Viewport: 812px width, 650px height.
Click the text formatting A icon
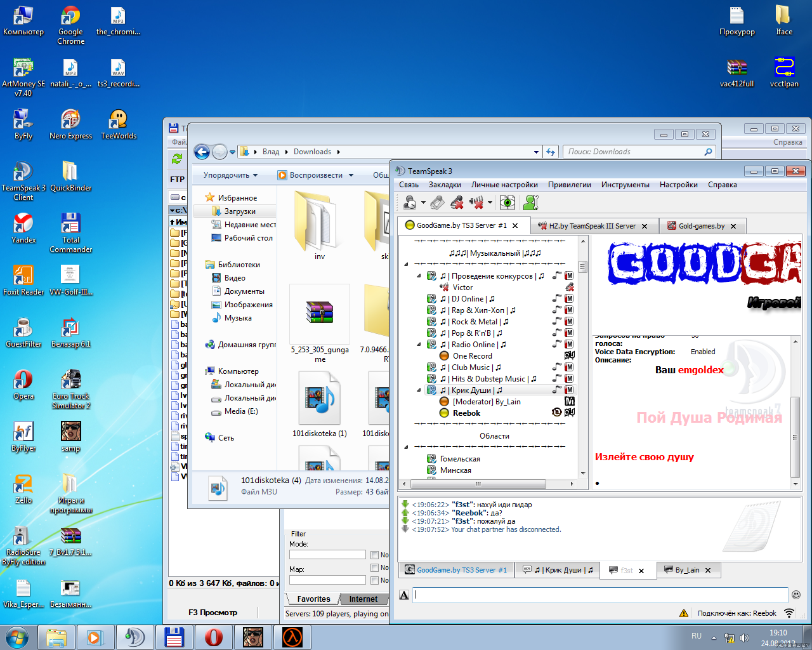click(404, 595)
